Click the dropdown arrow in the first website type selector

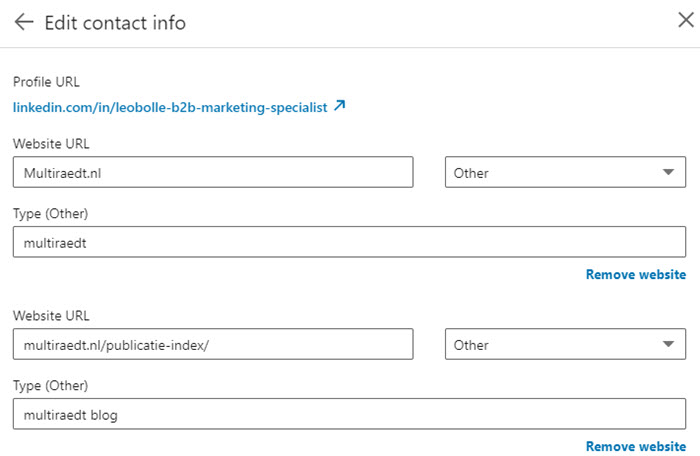point(668,172)
